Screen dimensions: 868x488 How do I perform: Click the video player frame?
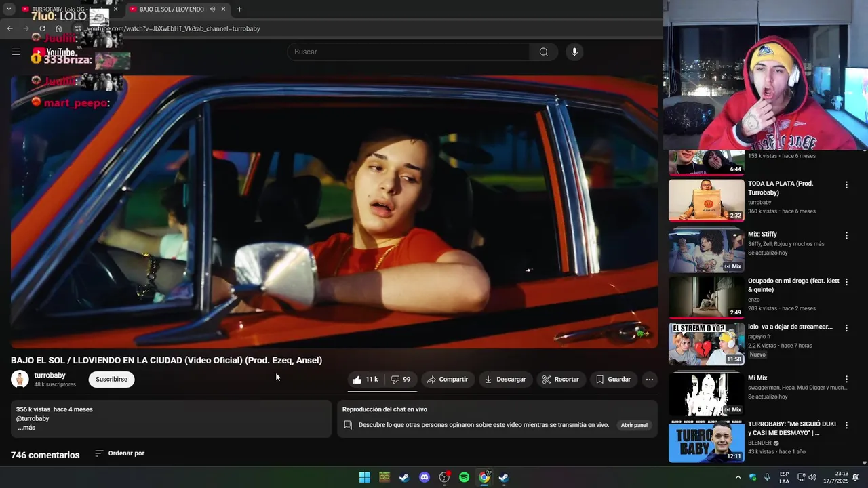[x=334, y=211]
